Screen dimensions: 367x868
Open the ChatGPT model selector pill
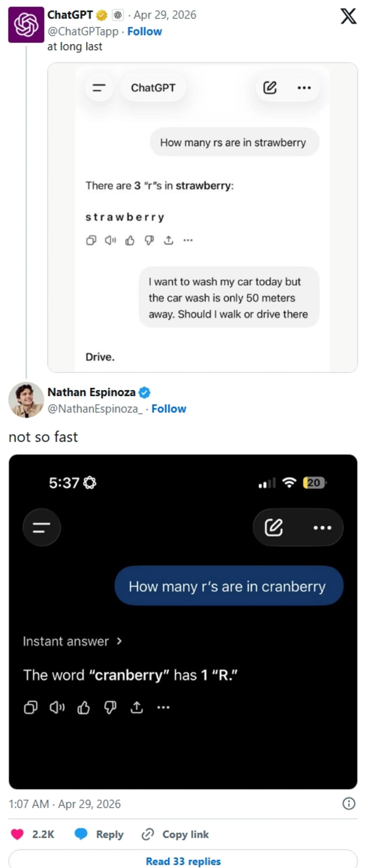pos(153,88)
